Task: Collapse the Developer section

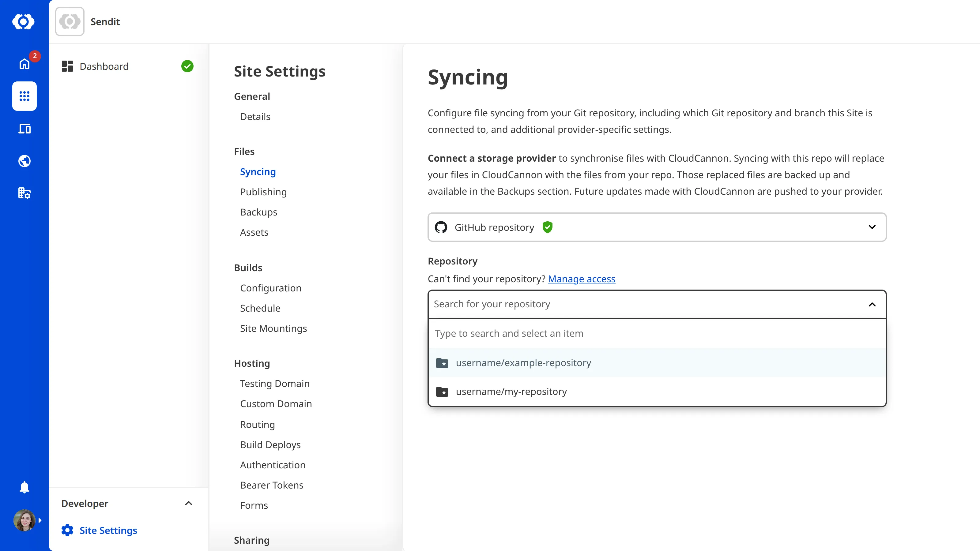Action: (188, 503)
